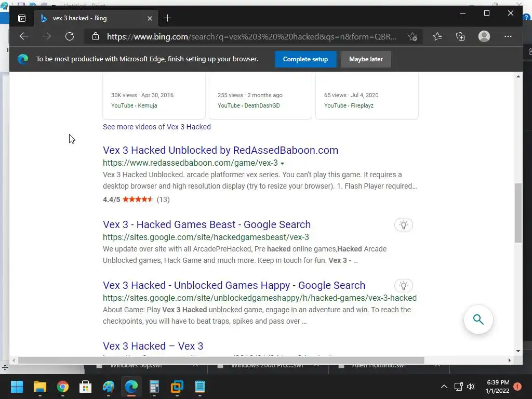The image size is (532, 399).
Task: Click sites.google.com hackedgamesbeast URL text
Action: coord(206,237)
